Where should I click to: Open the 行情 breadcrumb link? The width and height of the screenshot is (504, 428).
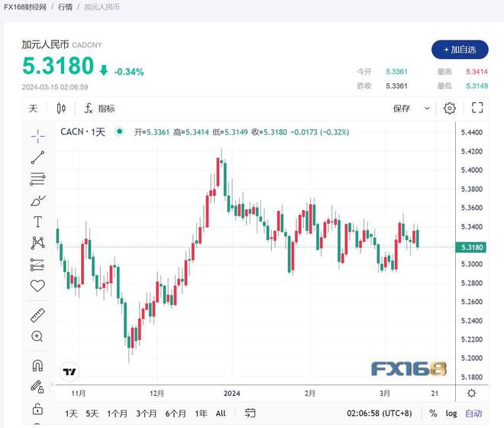click(x=66, y=7)
